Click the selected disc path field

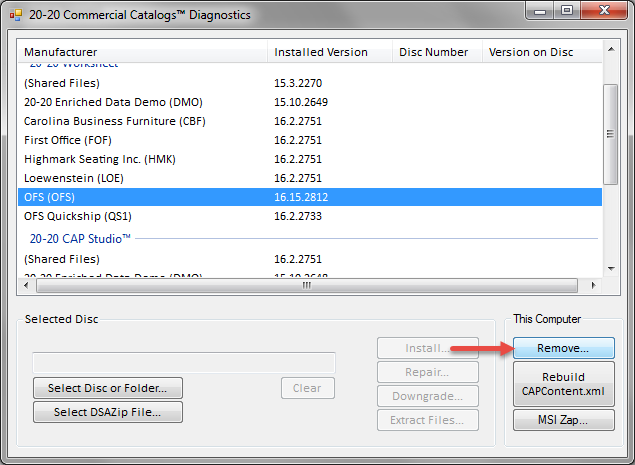click(x=184, y=363)
